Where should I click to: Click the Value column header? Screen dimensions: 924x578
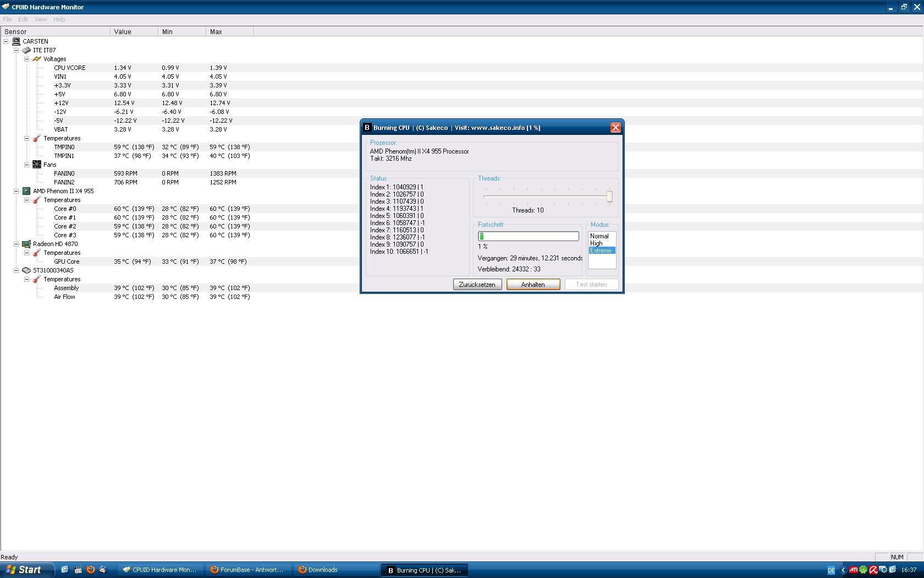(134, 32)
